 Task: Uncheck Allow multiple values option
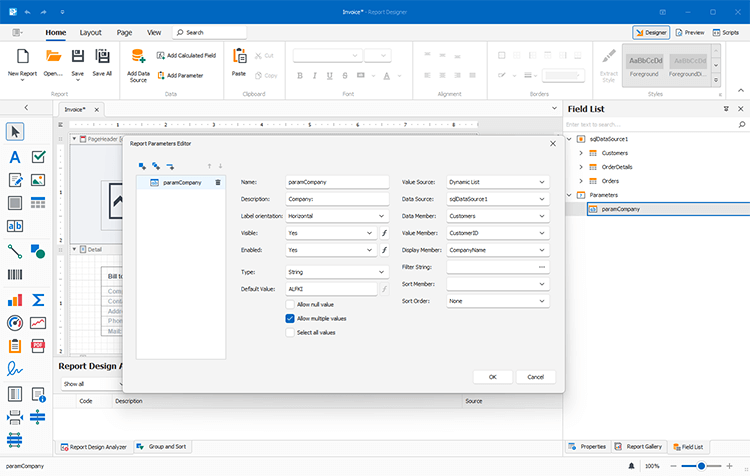290,318
